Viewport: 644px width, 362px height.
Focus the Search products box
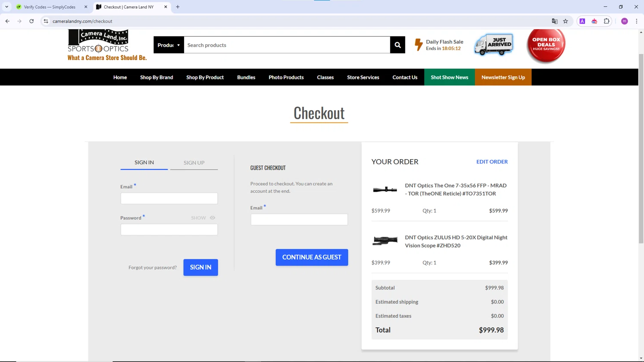[x=287, y=45]
